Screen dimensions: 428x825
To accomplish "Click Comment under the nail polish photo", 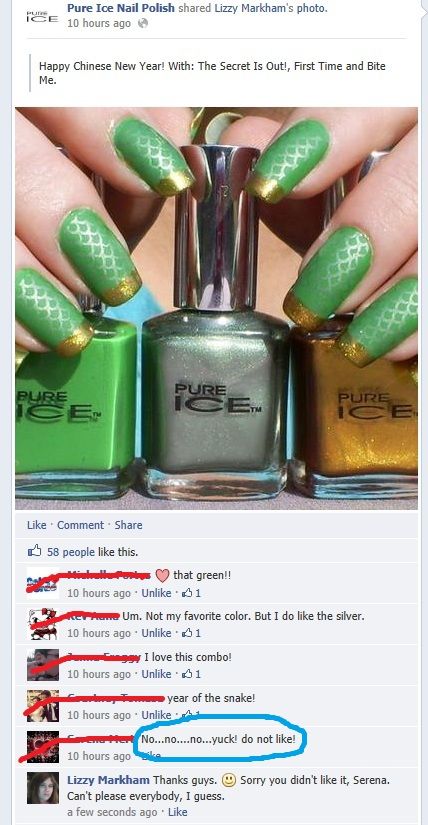I will tap(80, 525).
